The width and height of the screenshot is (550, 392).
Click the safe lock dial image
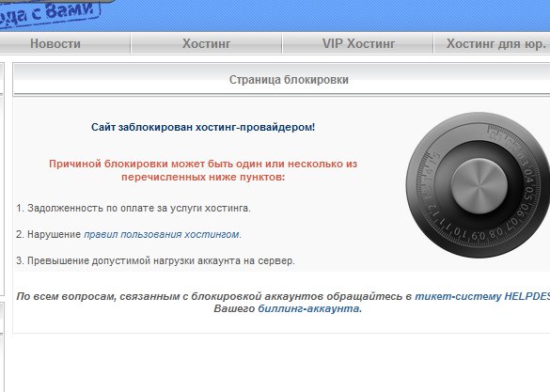tap(479, 185)
